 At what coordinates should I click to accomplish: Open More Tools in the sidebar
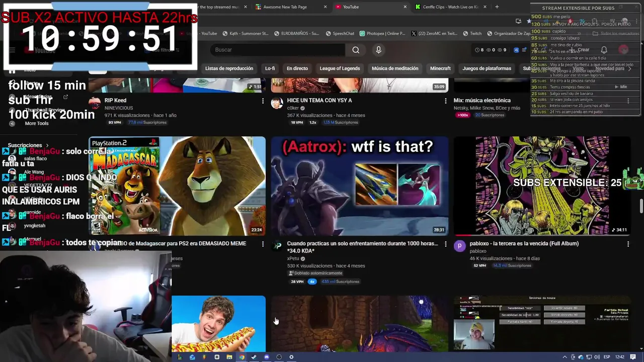37,123
